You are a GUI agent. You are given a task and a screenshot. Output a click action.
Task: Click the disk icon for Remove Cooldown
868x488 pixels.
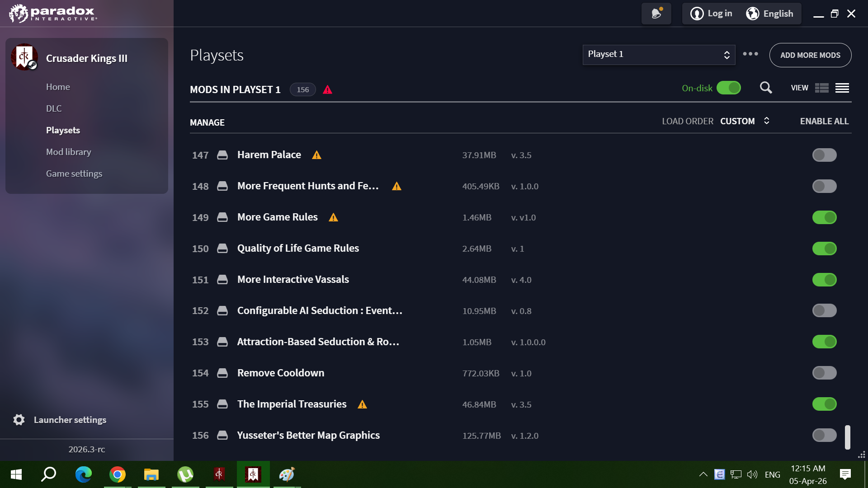click(x=222, y=373)
